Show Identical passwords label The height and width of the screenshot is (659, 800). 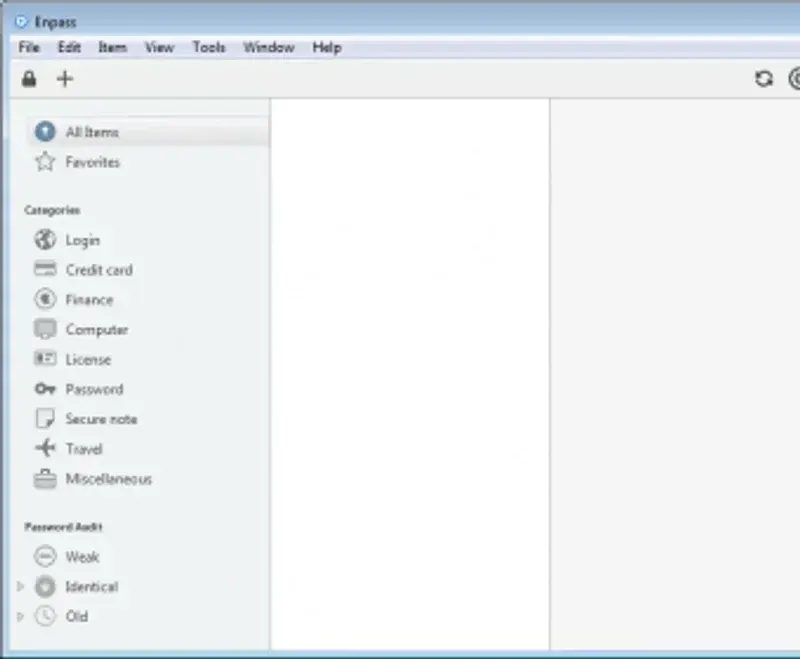92,587
